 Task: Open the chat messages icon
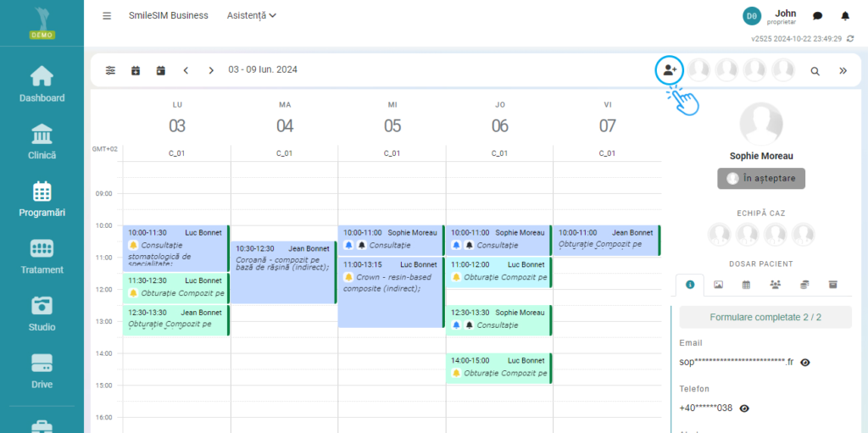[817, 16]
